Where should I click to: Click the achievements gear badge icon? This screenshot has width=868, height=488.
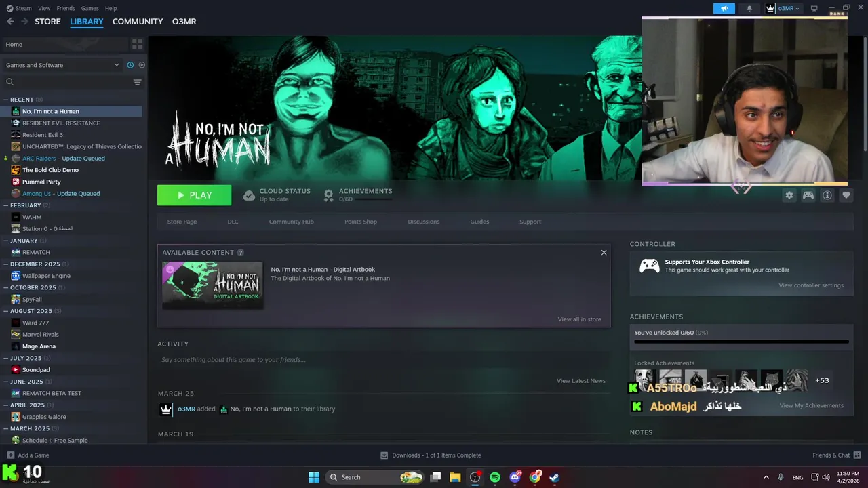[x=329, y=195]
